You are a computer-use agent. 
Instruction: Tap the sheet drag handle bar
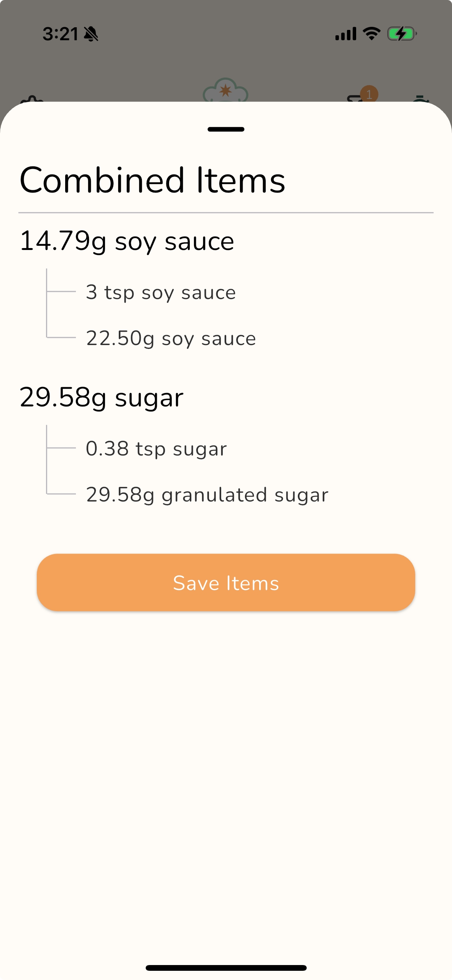pos(226,129)
